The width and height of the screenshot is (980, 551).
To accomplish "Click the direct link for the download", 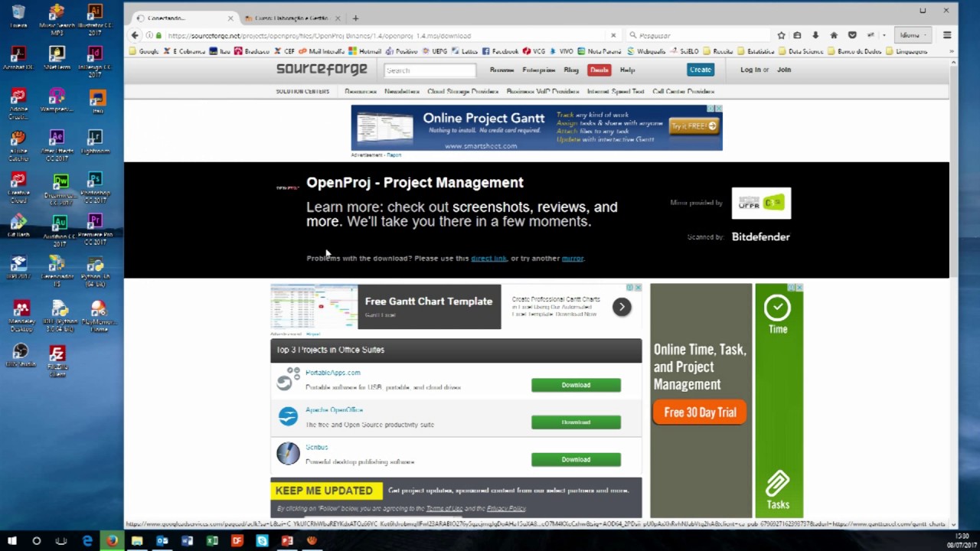I will 488,258.
